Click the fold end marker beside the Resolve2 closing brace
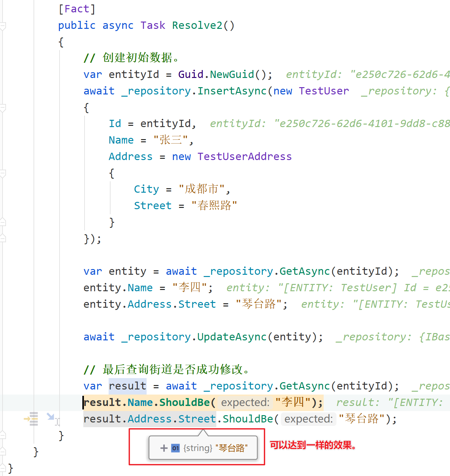 [x=3, y=435]
